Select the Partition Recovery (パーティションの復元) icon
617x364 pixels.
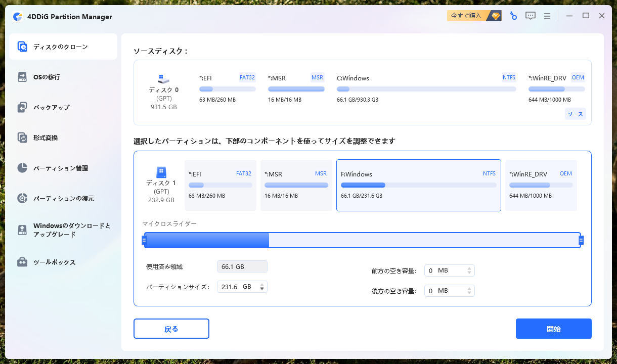(x=22, y=198)
